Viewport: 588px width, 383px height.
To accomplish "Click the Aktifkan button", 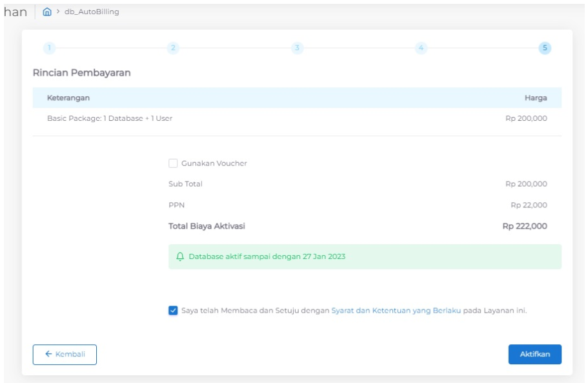I will (534, 354).
